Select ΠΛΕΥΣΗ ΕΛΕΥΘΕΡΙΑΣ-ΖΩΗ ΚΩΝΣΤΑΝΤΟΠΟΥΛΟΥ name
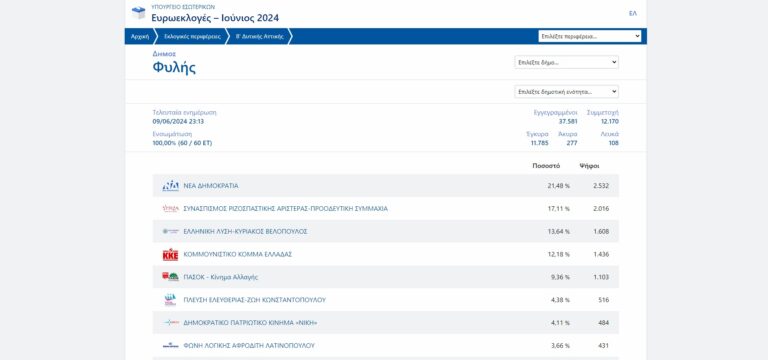 (254, 300)
